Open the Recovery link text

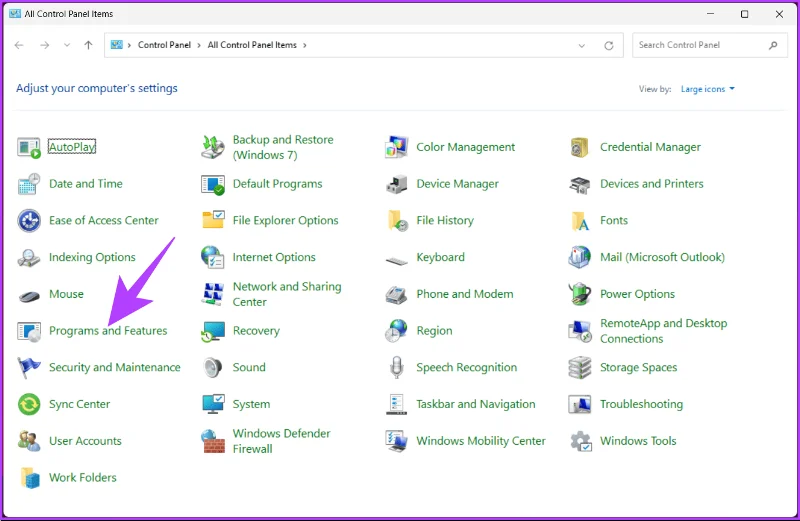(x=256, y=331)
